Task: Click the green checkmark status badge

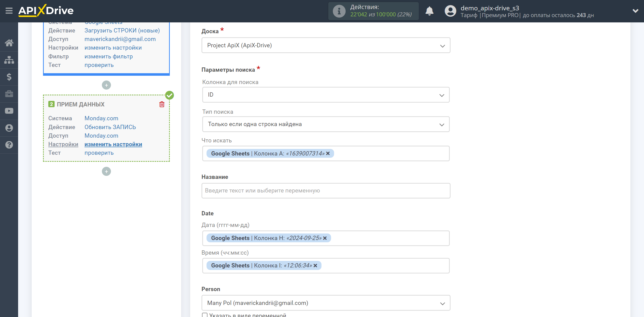Action: 170,95
